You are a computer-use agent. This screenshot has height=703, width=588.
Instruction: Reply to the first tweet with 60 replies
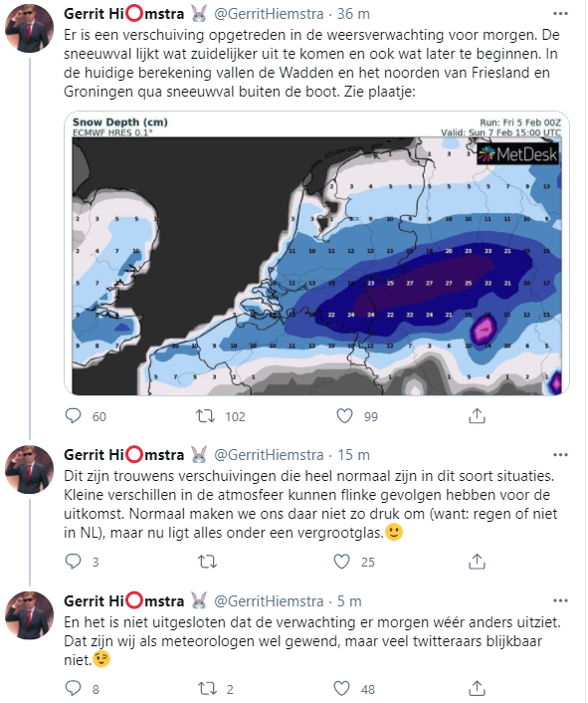click(73, 416)
